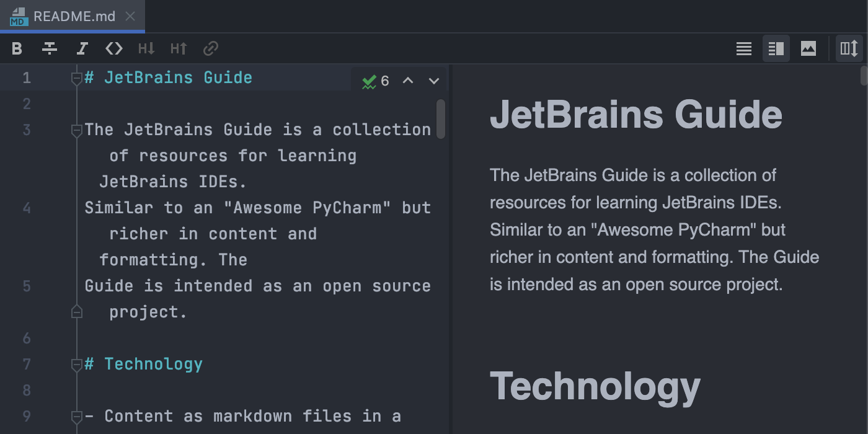Click the "# Technology" heading line in editor
868x434 pixels.
(x=143, y=364)
